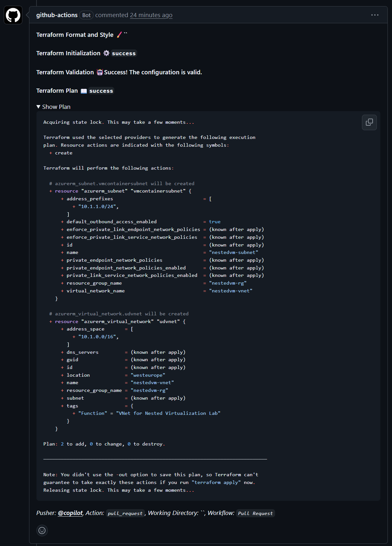Click the "VNet for Nested Virtualization Lab" tag value
392x546 pixels.
pos(168,413)
